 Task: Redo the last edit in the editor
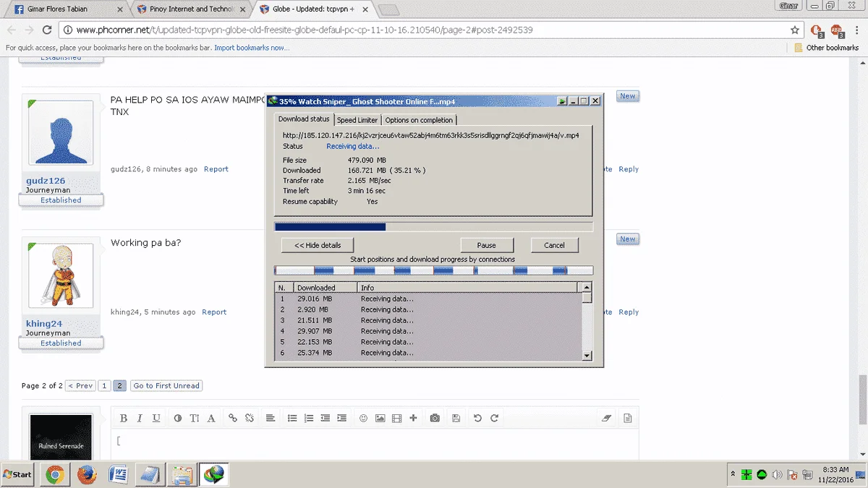pyautogui.click(x=494, y=418)
